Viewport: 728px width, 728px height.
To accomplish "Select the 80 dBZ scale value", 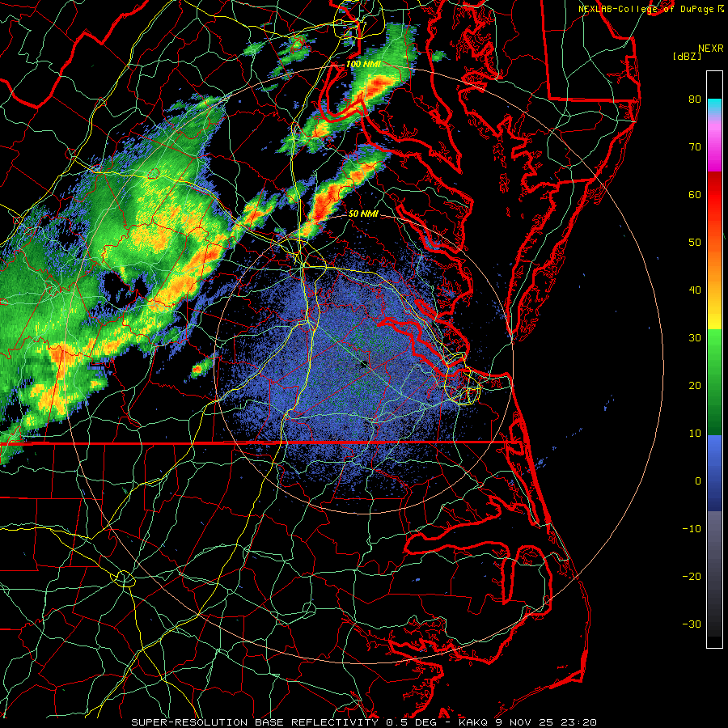I will pos(695,99).
